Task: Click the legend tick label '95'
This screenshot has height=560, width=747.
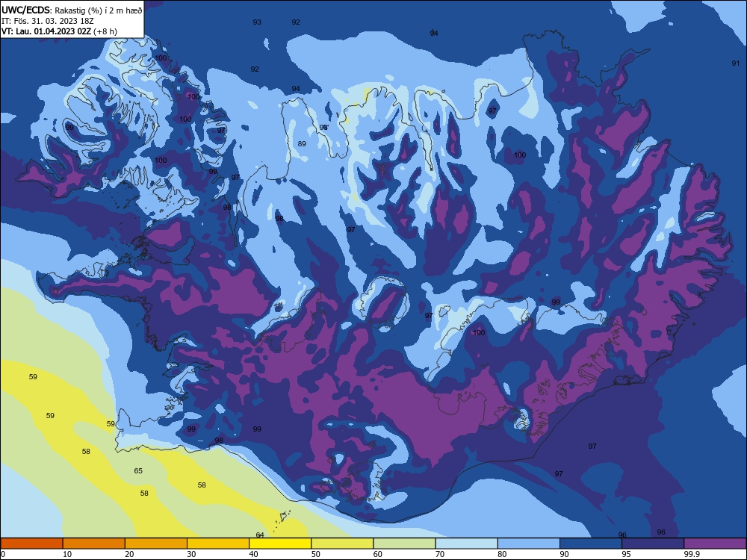Action: [x=627, y=554]
